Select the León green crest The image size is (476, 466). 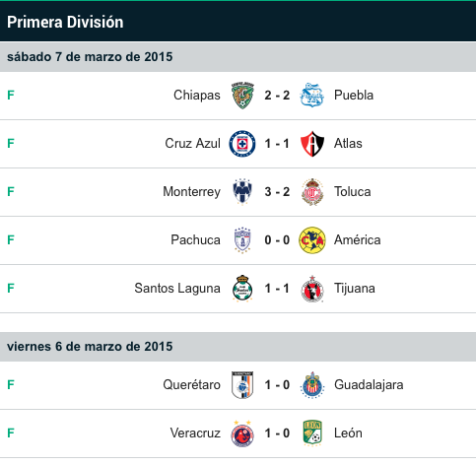tap(312, 433)
